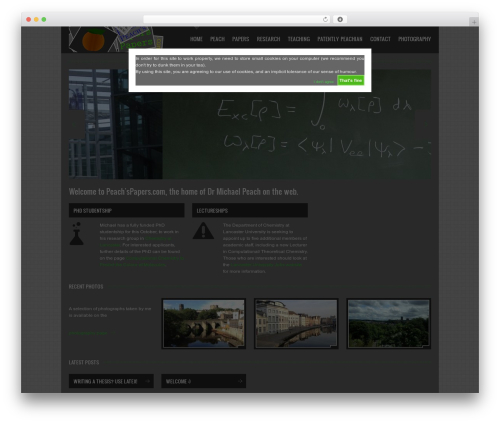Open the Papers menu item
The width and height of the screenshot is (500, 423).
click(x=240, y=39)
